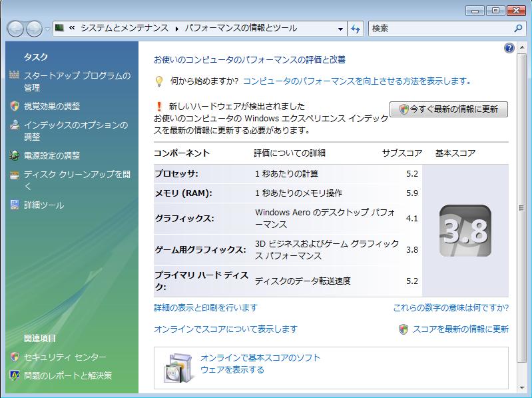Click the breadcrumb arrow after システムとメンテナンス
Viewport: 532px width, 398px height.
176,29
